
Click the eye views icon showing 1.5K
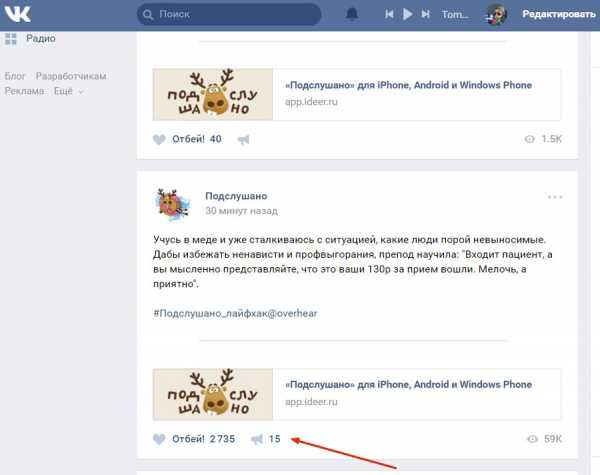click(x=530, y=139)
